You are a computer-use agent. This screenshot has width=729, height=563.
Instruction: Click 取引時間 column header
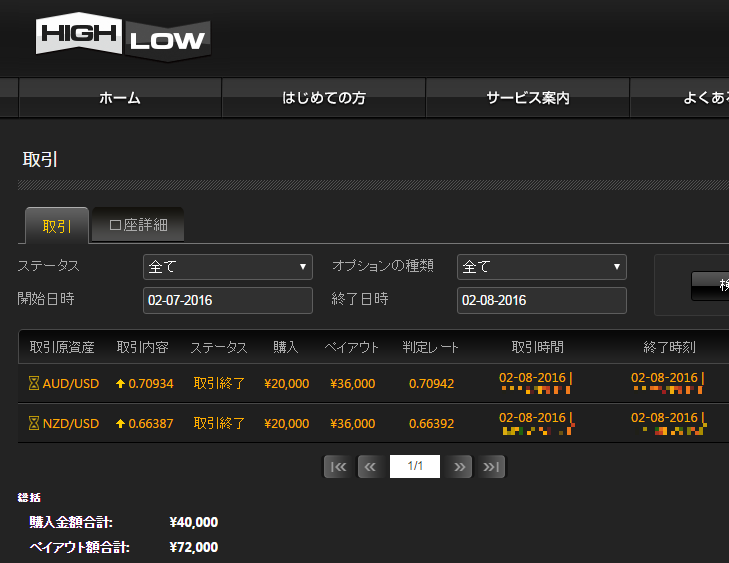click(x=537, y=347)
